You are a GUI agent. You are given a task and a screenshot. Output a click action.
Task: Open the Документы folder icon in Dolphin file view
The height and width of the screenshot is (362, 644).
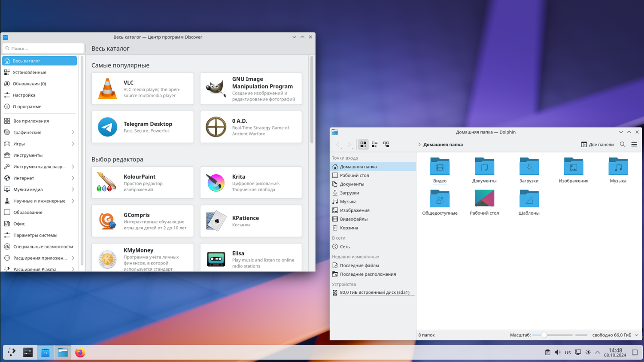pos(484,167)
